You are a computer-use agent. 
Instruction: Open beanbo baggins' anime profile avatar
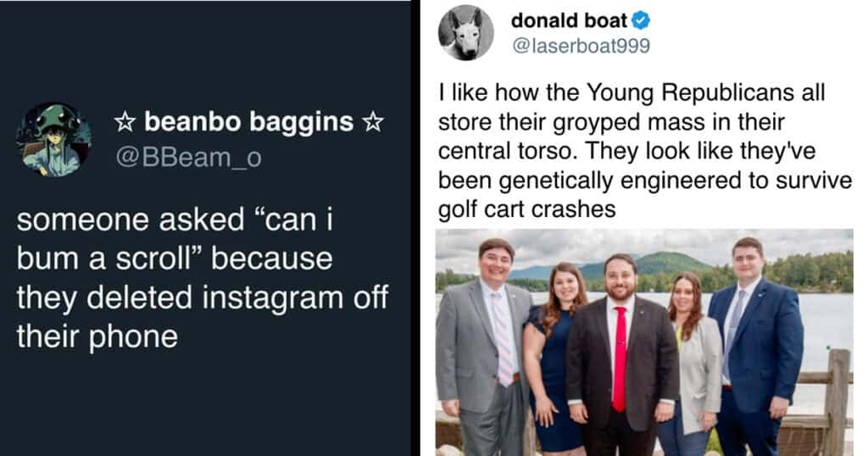pos(53,140)
